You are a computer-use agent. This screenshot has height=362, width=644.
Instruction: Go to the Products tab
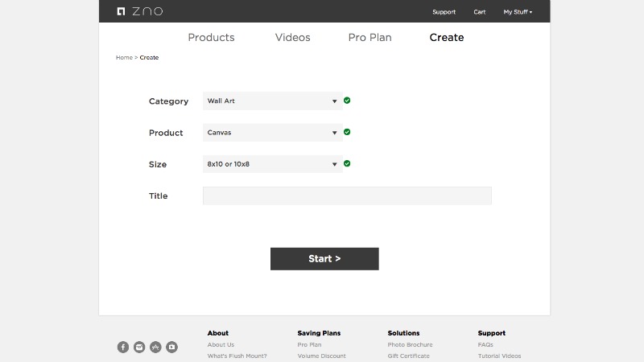pos(211,37)
